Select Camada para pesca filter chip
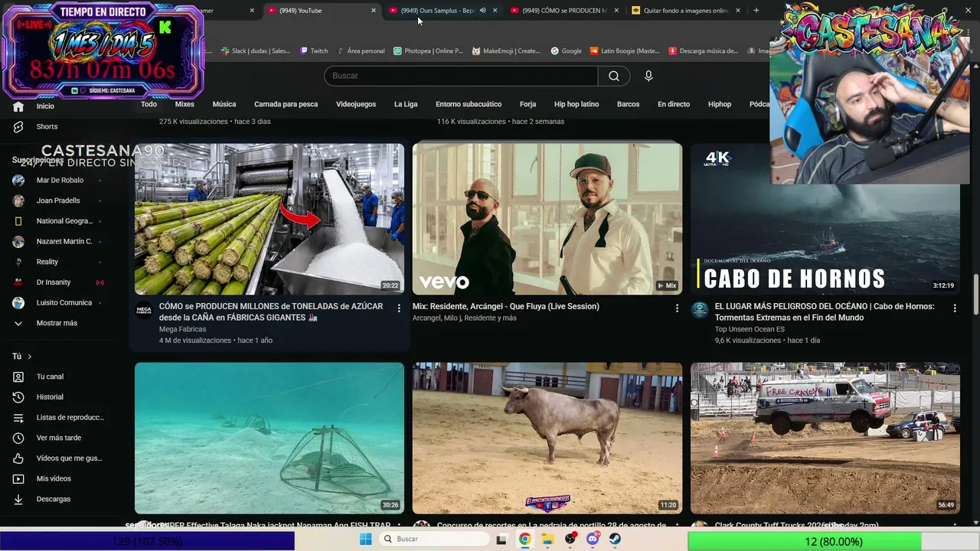Screen dimensions: 980x551 [286, 104]
